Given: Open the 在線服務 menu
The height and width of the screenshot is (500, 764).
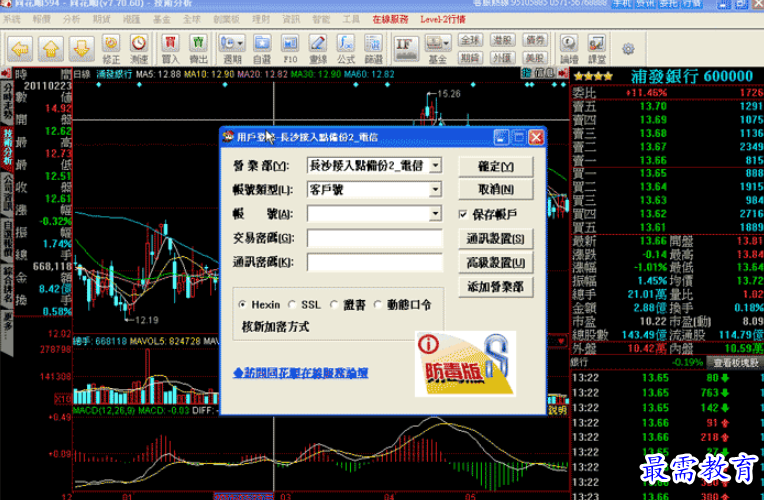Looking at the screenshot, I should coord(390,19).
